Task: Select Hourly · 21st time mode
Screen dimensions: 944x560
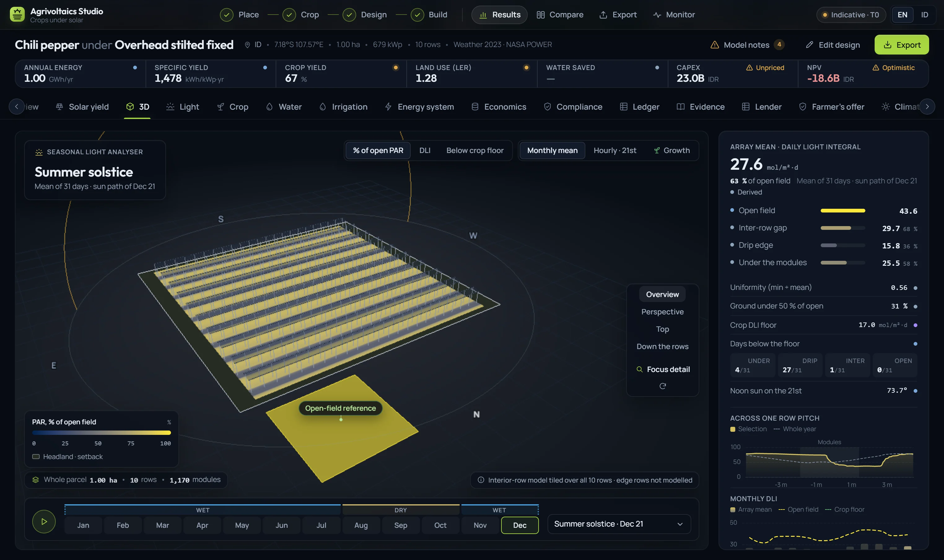Action: [x=614, y=151]
